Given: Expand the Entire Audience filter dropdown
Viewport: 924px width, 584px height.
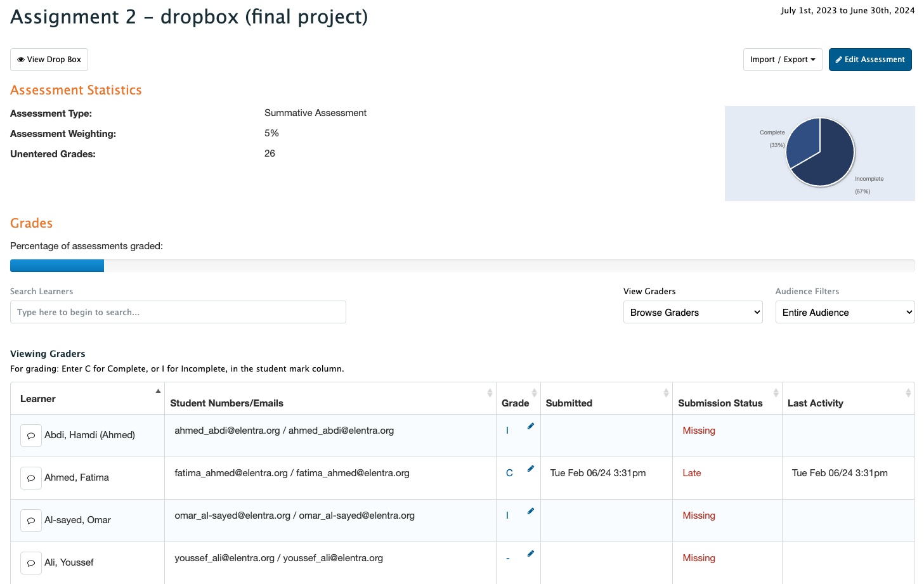Looking at the screenshot, I should [845, 313].
